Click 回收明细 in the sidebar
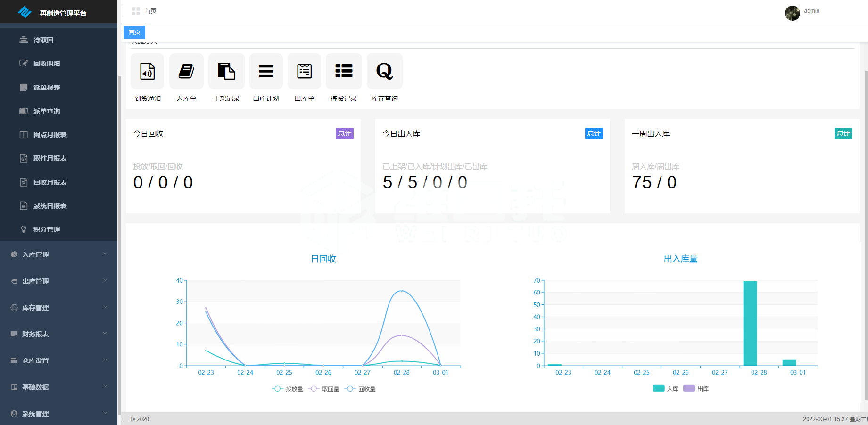868x425 pixels. point(47,64)
